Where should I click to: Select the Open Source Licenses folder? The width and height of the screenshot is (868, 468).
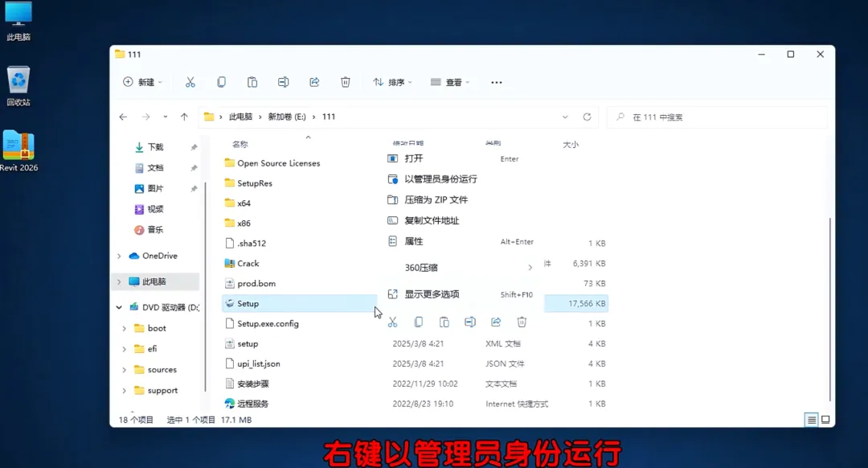tap(278, 163)
